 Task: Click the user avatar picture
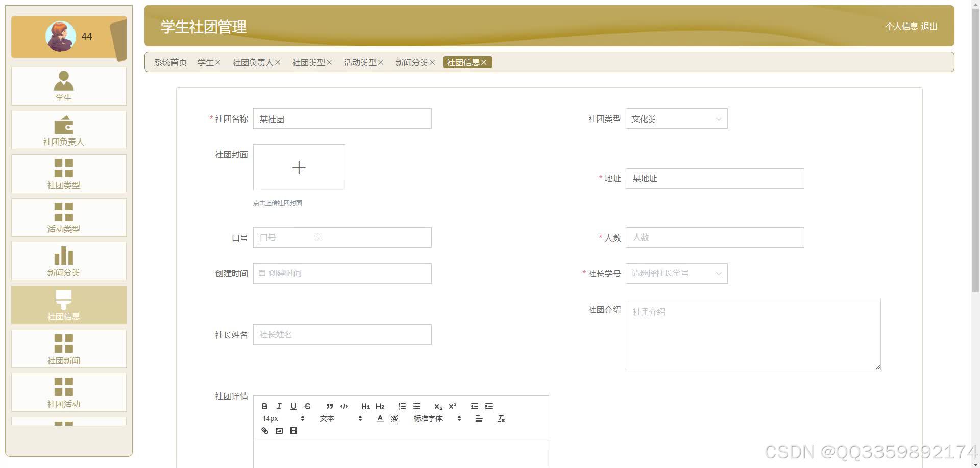[x=61, y=36]
